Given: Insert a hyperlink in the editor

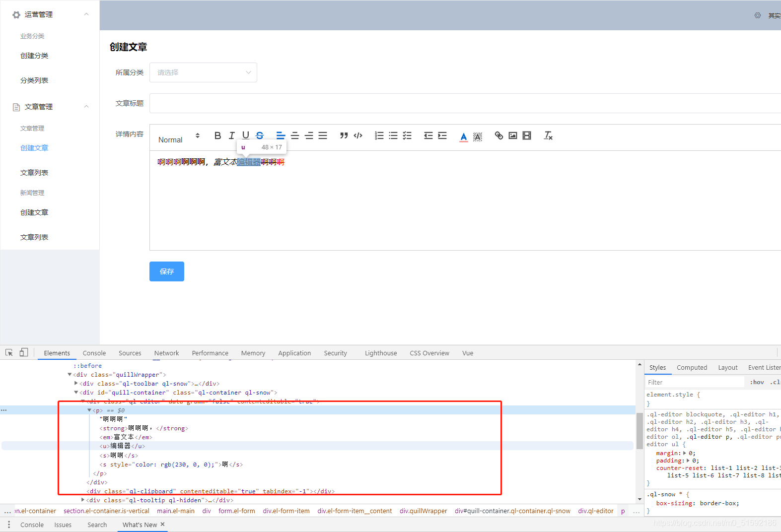Looking at the screenshot, I should [x=499, y=135].
